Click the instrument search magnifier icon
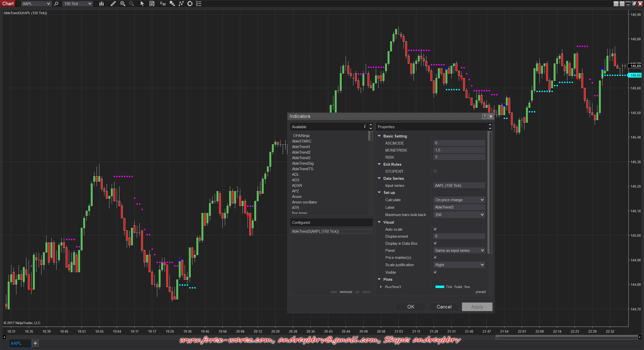 (x=56, y=4)
